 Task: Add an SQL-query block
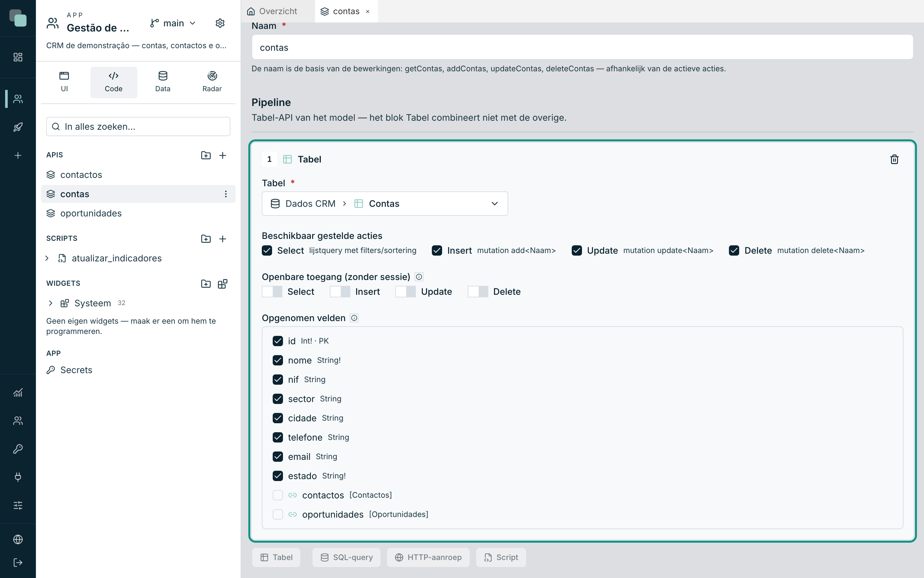(x=346, y=557)
